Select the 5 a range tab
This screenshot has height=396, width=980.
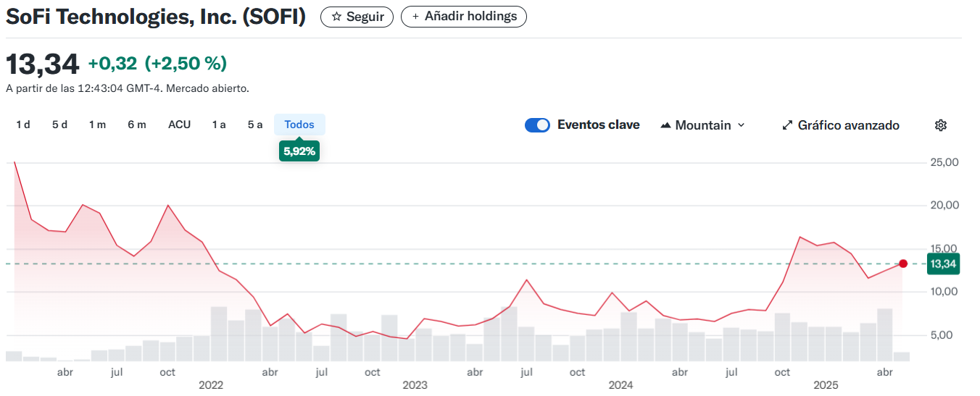[255, 125]
